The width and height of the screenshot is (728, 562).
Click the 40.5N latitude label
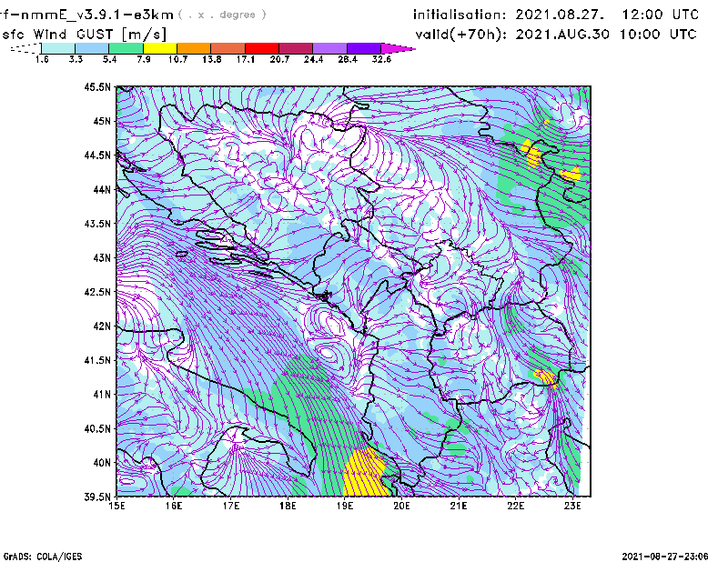pos(97,429)
